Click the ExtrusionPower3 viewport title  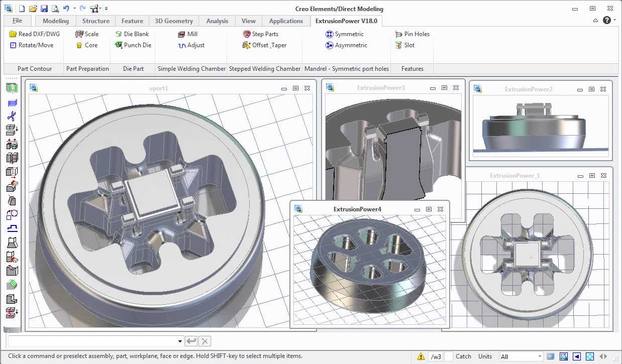pyautogui.click(x=381, y=88)
